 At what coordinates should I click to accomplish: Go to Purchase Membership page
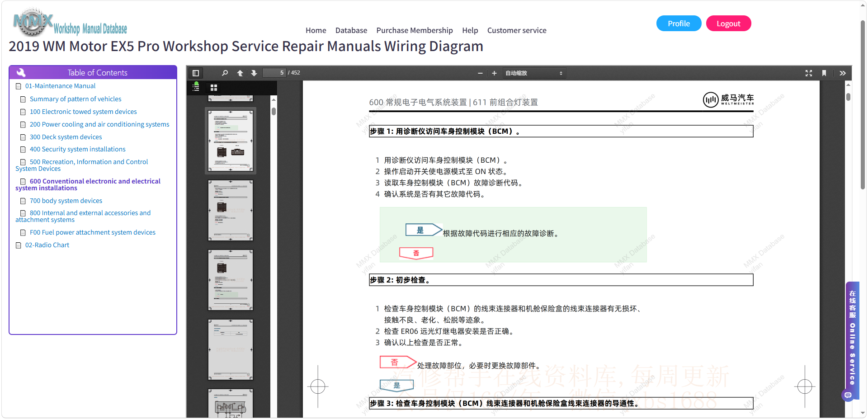[415, 30]
